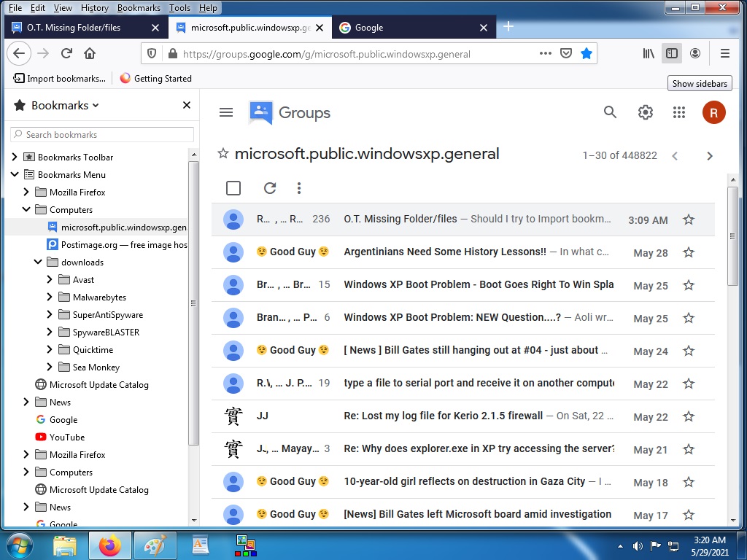Image resolution: width=747 pixels, height=560 pixels.
Task: Open the Firefox hamburger application menu
Action: click(x=724, y=53)
